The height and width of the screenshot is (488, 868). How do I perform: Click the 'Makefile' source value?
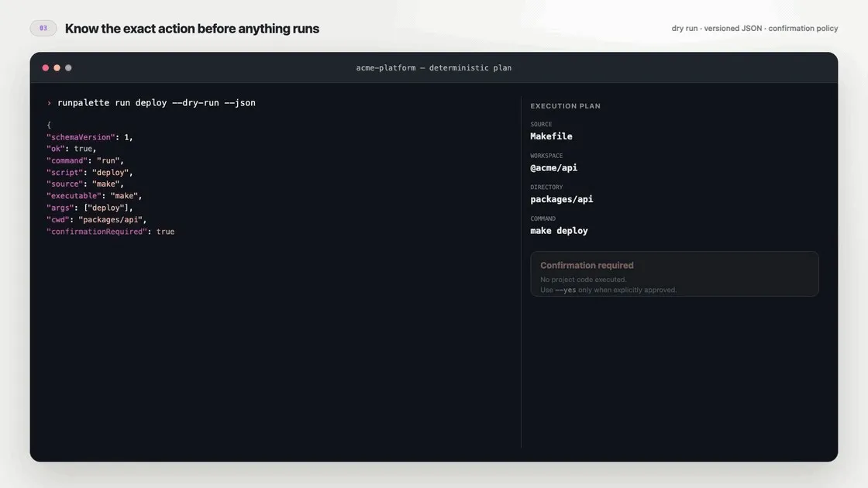551,136
